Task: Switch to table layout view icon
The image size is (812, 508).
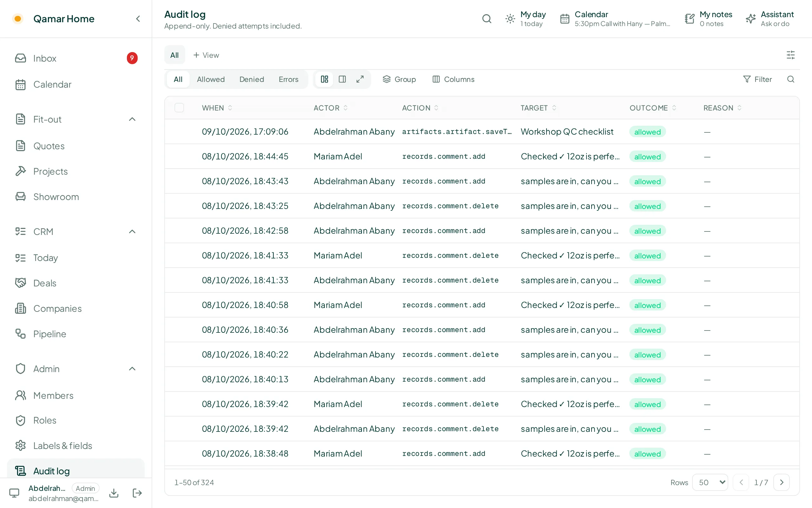Action: click(324, 79)
